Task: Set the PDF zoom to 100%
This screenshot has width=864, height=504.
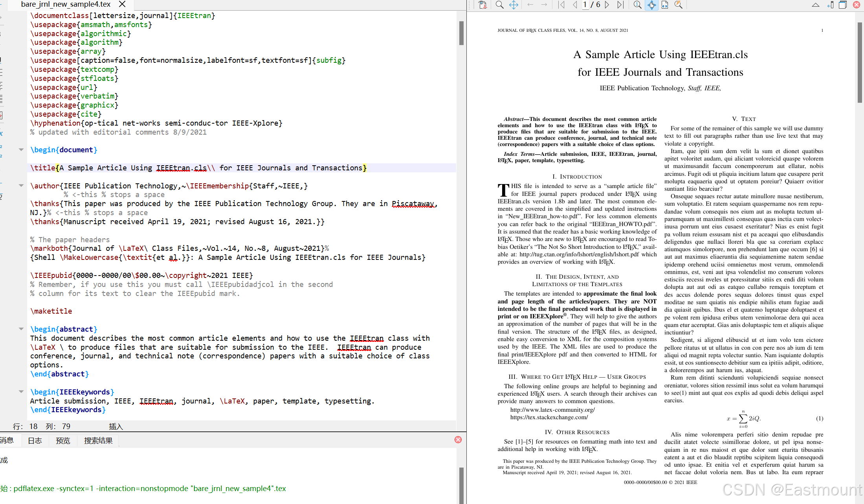Action: pos(637,5)
